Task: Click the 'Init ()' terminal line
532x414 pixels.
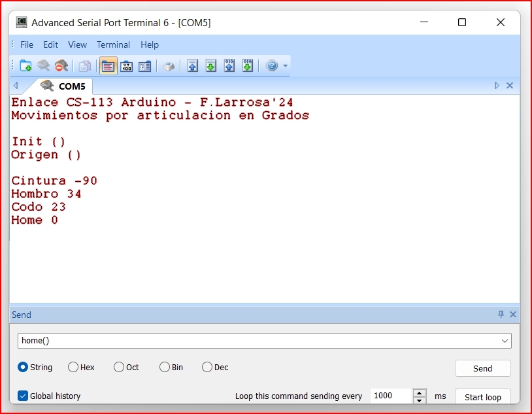Action: [39, 141]
